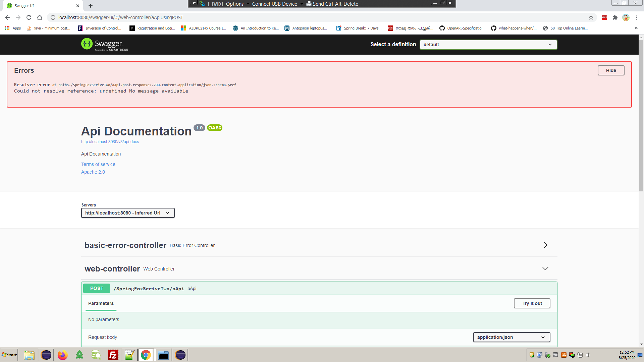Open the Chrome extensions puzzle icon
The width and height of the screenshot is (644, 362).
pos(615,17)
